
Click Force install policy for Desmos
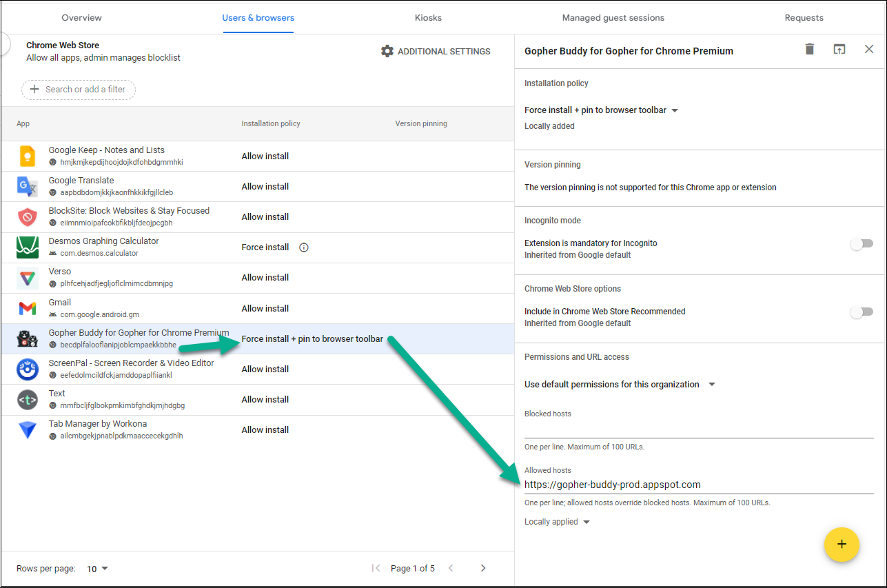265,247
